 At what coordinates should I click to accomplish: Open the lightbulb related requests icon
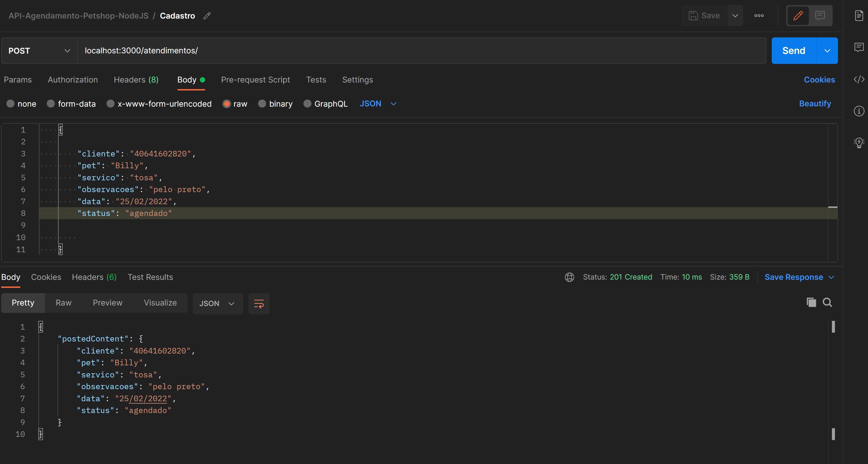click(x=859, y=142)
